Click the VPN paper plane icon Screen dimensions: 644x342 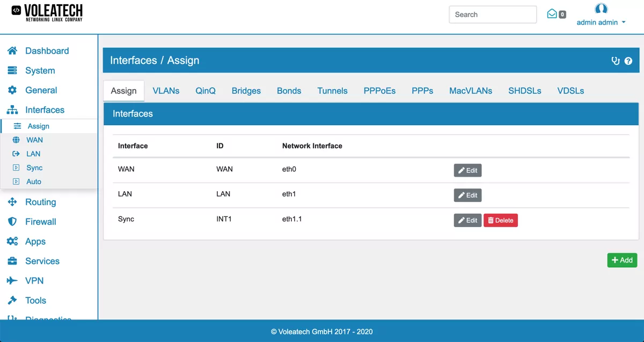coord(12,280)
